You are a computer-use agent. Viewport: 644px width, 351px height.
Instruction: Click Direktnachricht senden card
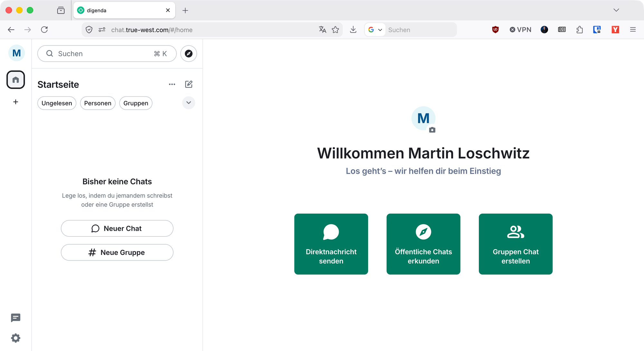[x=331, y=244]
